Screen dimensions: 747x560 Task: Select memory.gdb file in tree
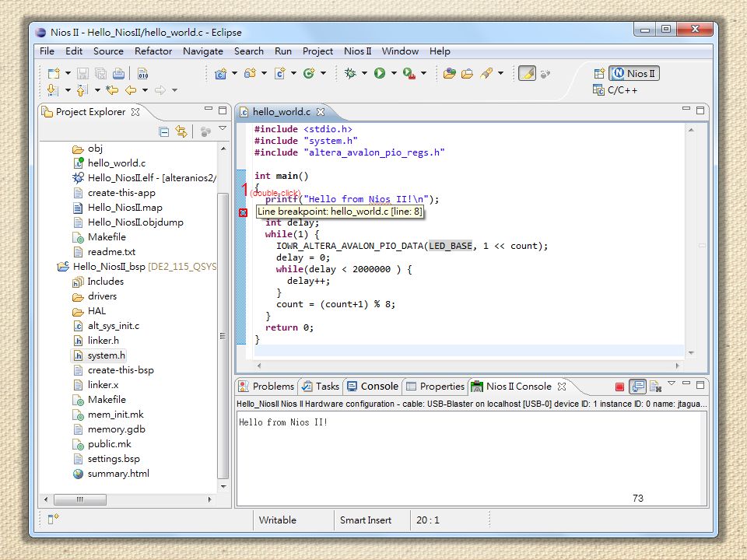(x=109, y=429)
